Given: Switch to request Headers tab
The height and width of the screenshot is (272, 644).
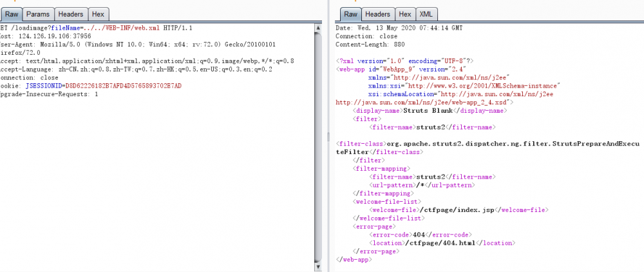Looking at the screenshot, I should pos(71,14).
